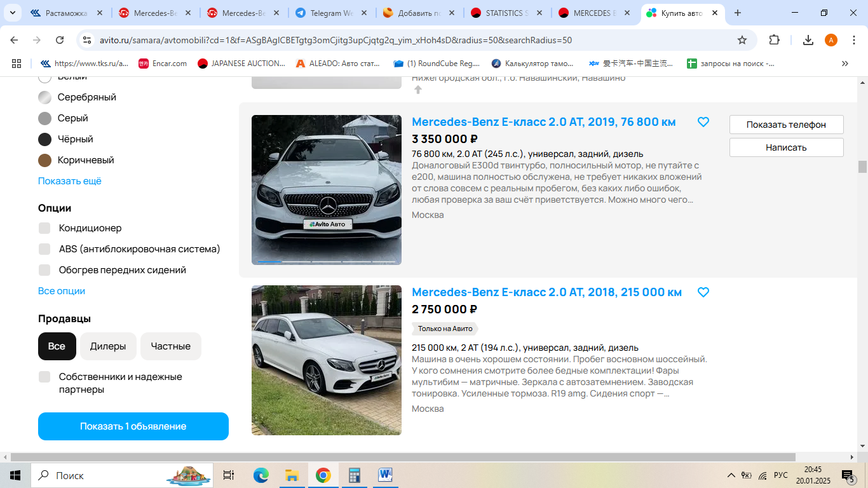Select the Чёрный color option
Viewport: 868px width, 488px height.
pos(65,139)
